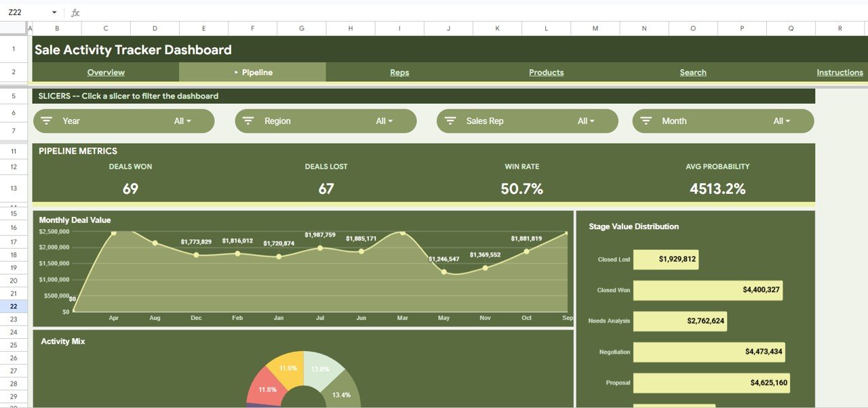Screen dimensions: 868x408
Task: Open the Region slicer All dropdown
Action: tap(385, 121)
